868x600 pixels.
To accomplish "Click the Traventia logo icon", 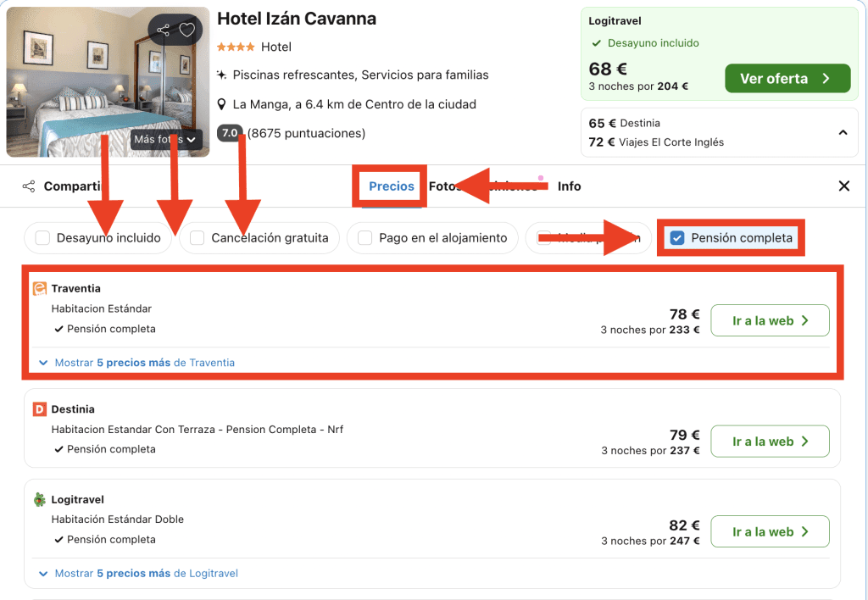I will [39, 289].
